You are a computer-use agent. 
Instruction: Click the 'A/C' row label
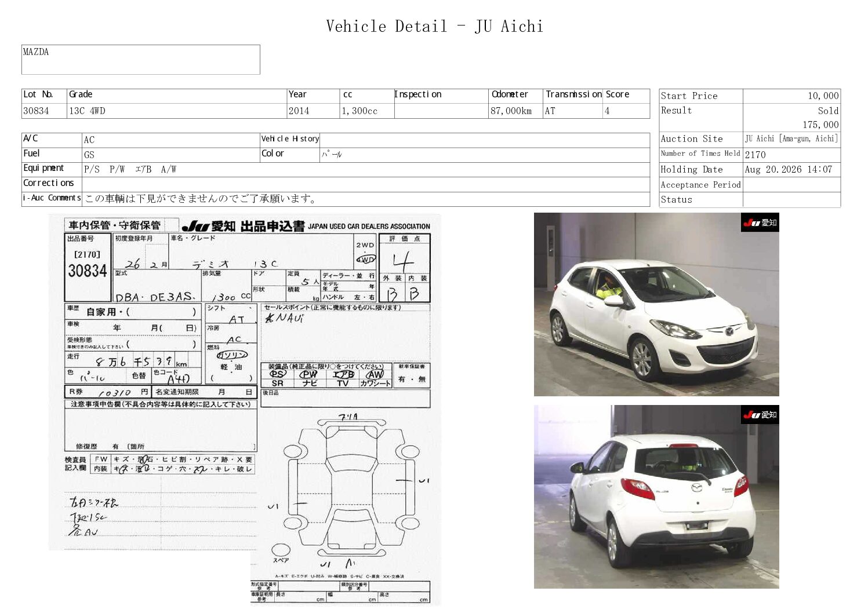pos(31,138)
